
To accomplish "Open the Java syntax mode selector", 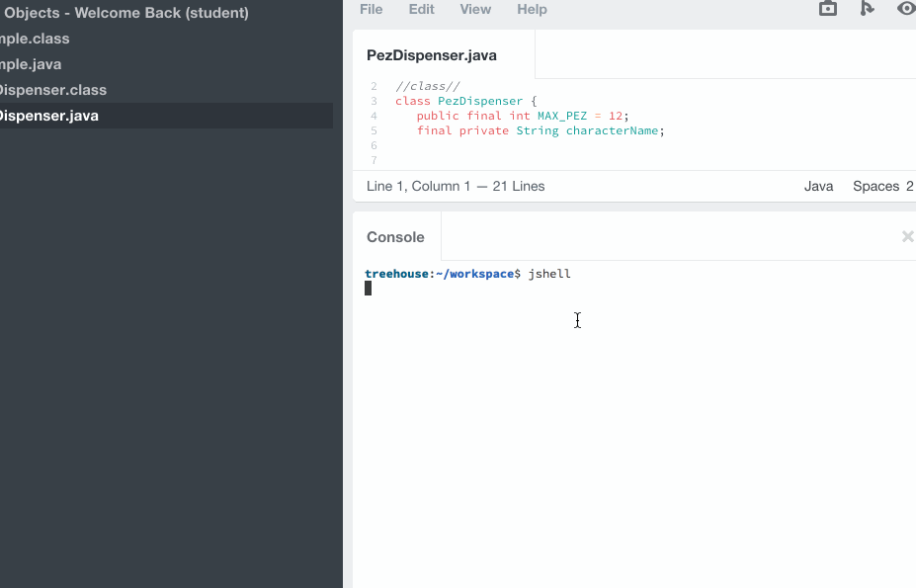I will pos(818,186).
